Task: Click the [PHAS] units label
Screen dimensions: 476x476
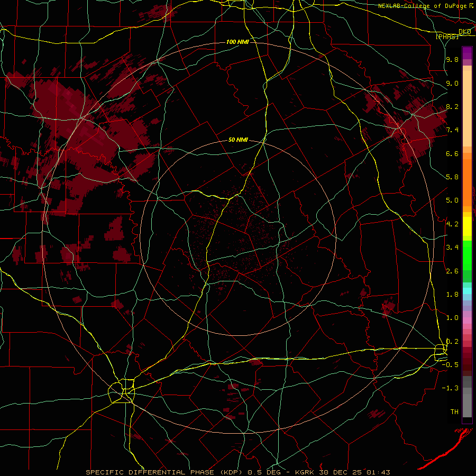Action: pos(447,36)
